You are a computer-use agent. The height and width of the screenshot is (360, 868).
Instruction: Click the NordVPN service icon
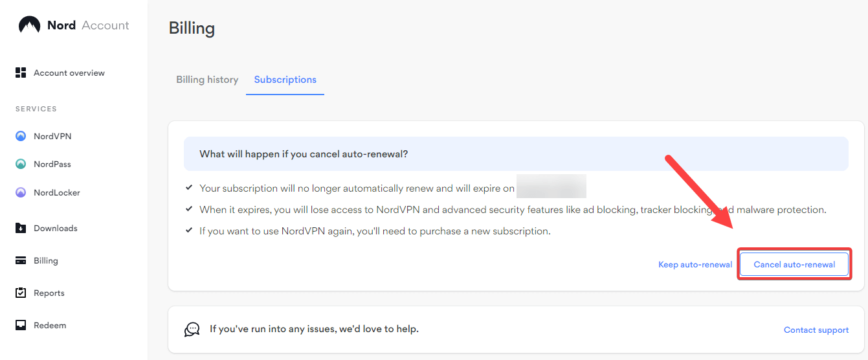pos(21,136)
